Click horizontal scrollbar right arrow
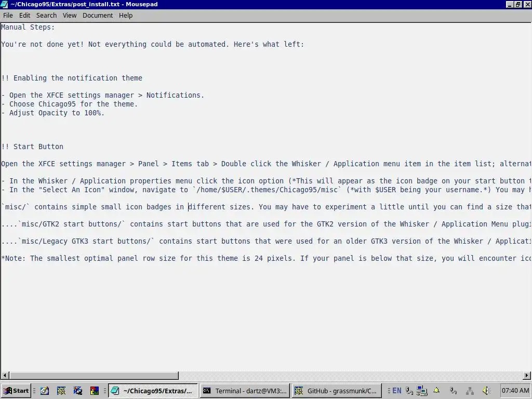Image resolution: width=532 pixels, height=399 pixels. [527, 375]
